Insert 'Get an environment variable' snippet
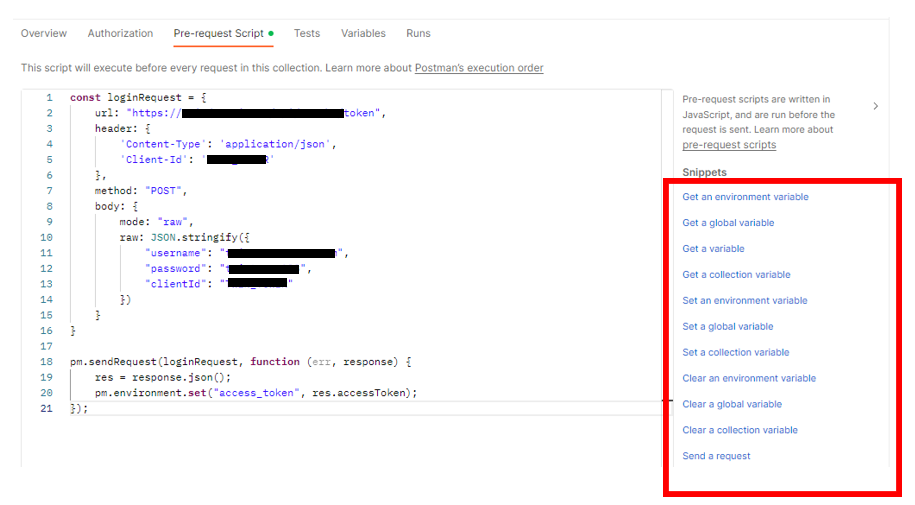The image size is (915, 505). coord(745,197)
